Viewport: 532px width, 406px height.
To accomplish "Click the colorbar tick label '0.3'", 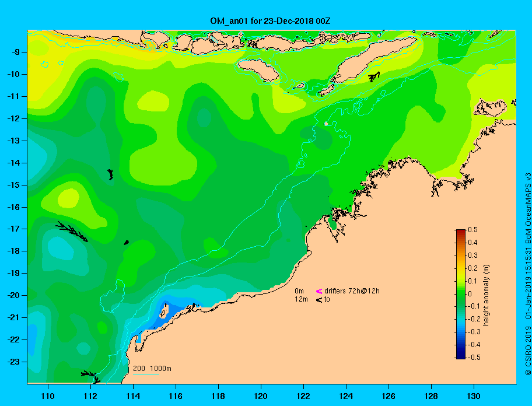I will [x=473, y=256].
